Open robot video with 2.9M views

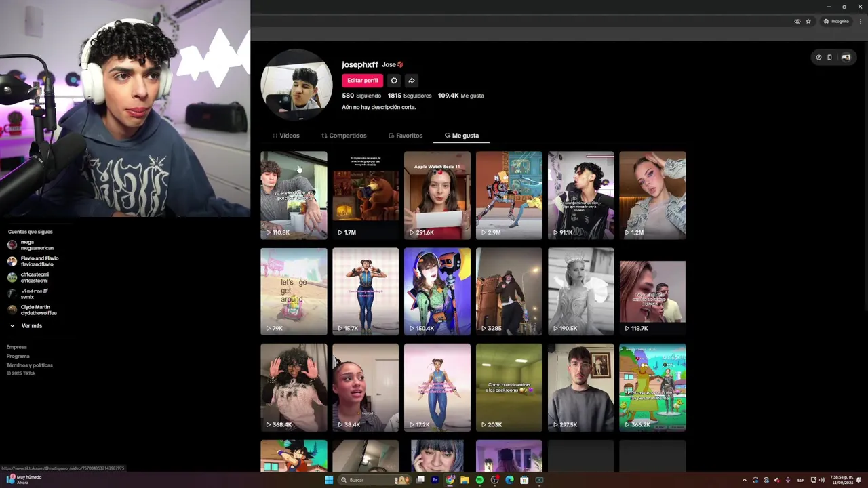[509, 195]
